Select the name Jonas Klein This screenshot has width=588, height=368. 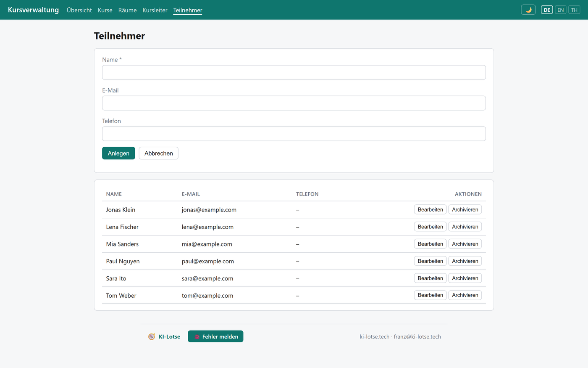[x=121, y=210]
